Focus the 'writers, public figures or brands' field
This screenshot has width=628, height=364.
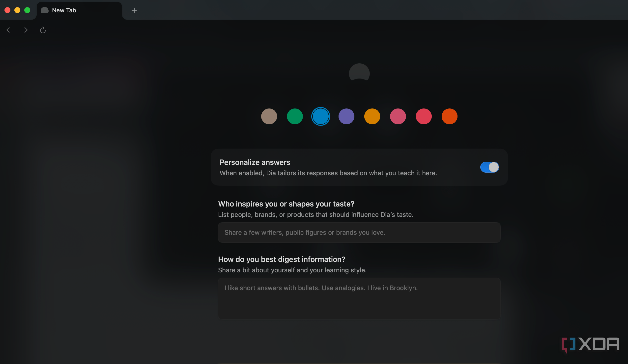(x=359, y=233)
